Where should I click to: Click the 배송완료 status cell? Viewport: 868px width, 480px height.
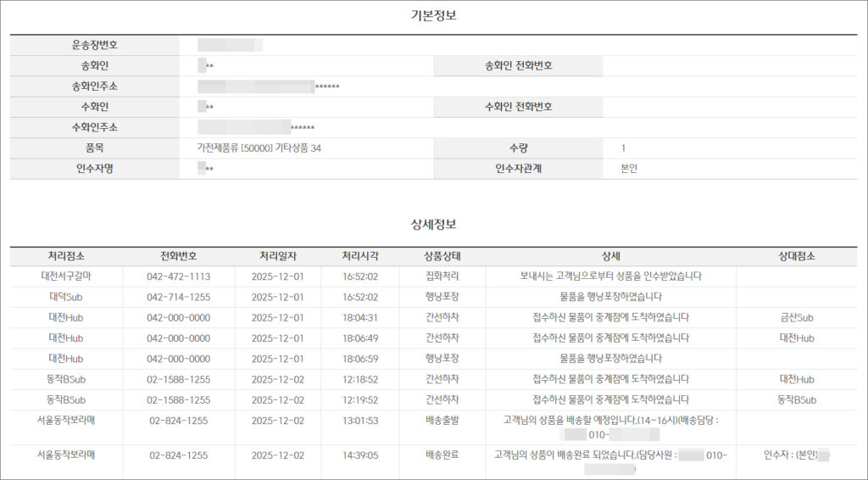coord(442,455)
